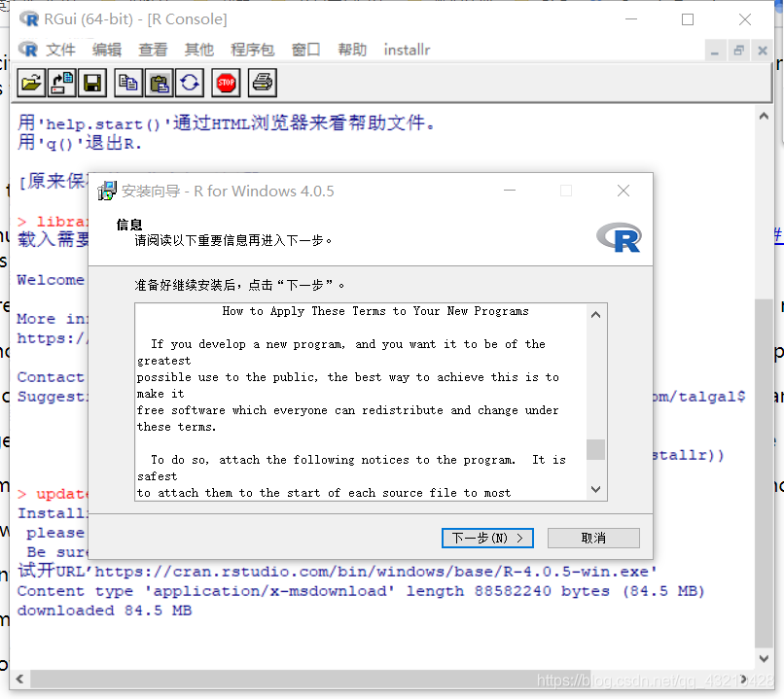Click the load workspace toolbar icon
The image size is (784, 699).
[62, 83]
